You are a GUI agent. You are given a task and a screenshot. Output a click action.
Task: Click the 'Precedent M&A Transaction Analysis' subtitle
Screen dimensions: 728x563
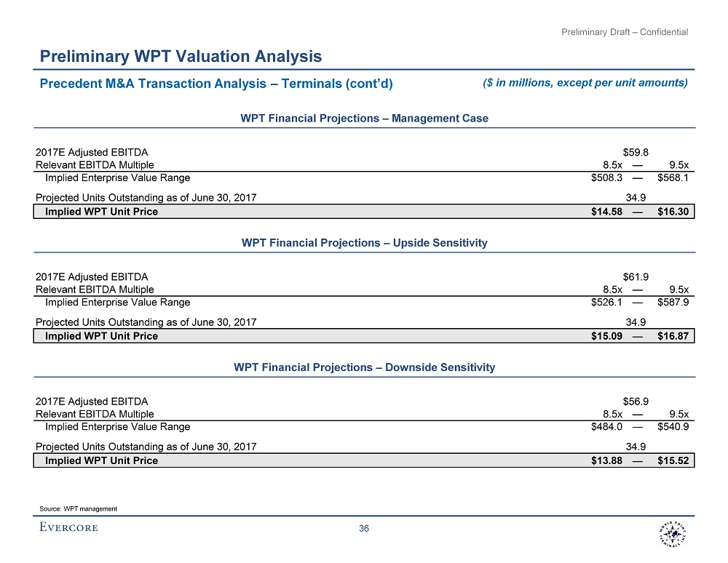pos(216,84)
